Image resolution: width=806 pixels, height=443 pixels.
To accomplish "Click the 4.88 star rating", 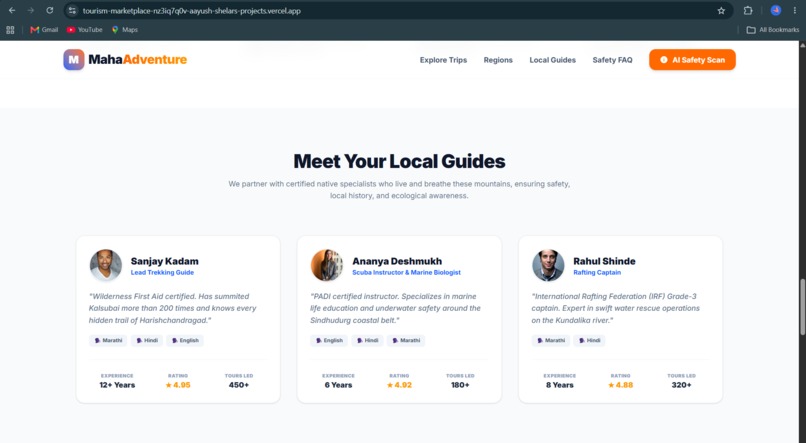I will pyautogui.click(x=620, y=385).
